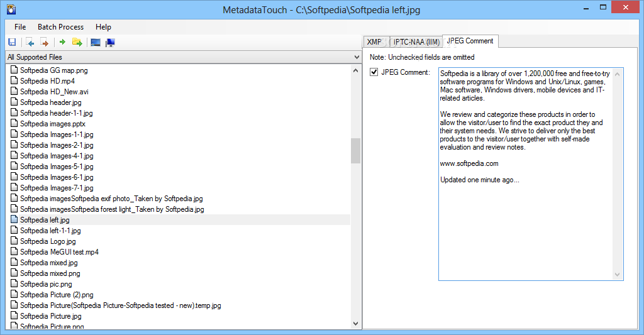Viewport: 644px width, 335px height.
Task: Select Softpedia Logo.jpg file
Action: pyautogui.click(x=48, y=241)
